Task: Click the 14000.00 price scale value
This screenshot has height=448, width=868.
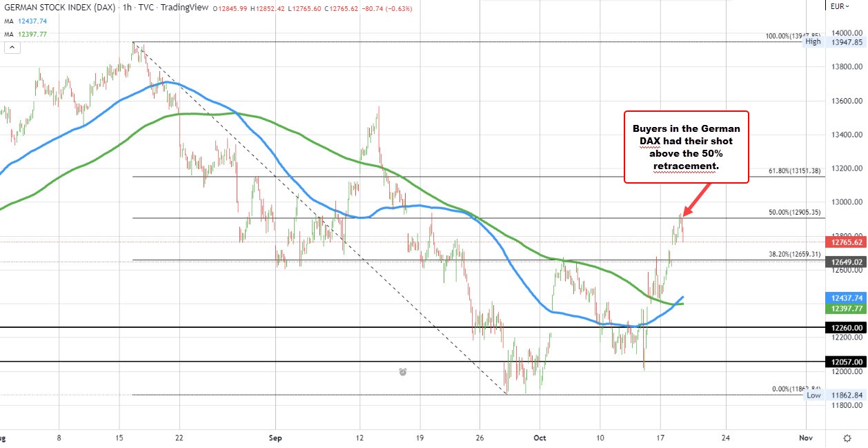Action: (845, 32)
